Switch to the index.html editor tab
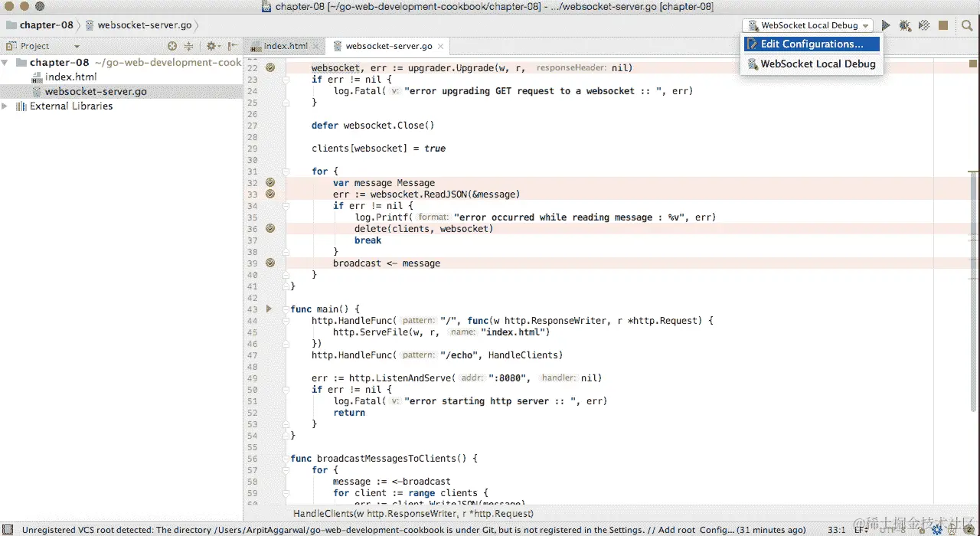The width and height of the screenshot is (980, 536). pyautogui.click(x=285, y=46)
